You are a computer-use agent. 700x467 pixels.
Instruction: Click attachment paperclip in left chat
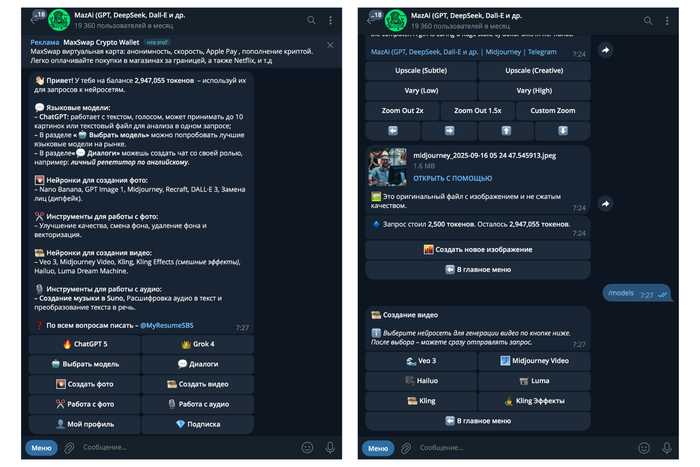coord(69,447)
